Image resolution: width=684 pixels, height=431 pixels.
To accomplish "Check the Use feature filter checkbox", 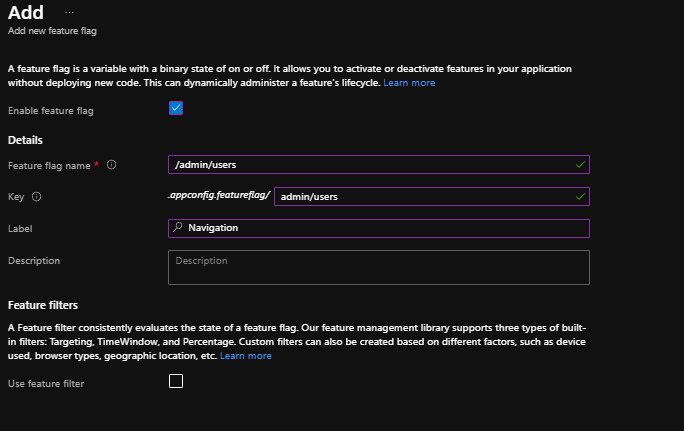I will [176, 381].
